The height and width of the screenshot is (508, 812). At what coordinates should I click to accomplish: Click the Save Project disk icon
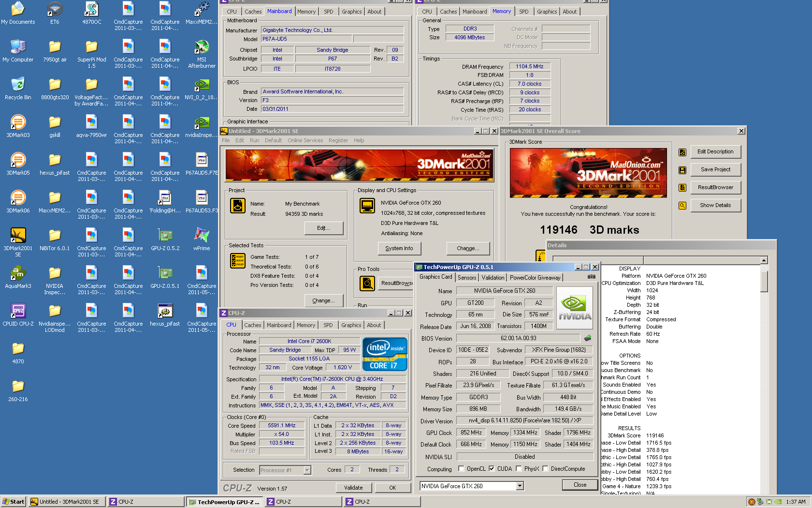682,170
